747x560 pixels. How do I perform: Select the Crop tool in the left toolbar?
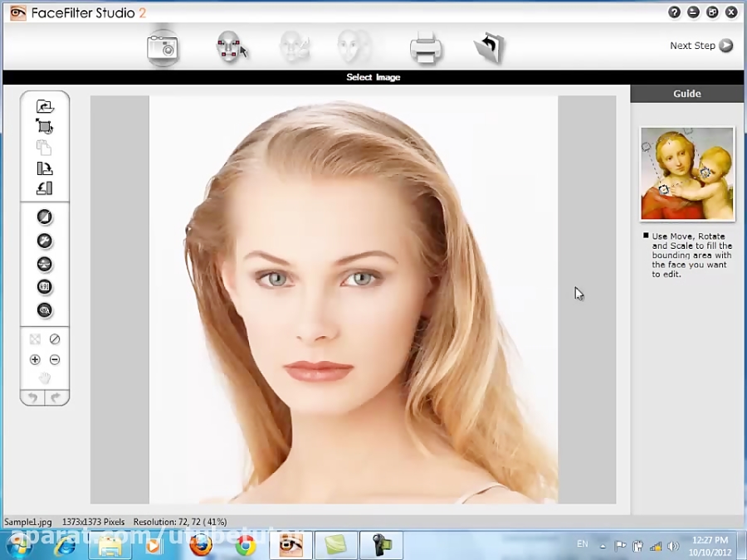tap(45, 127)
